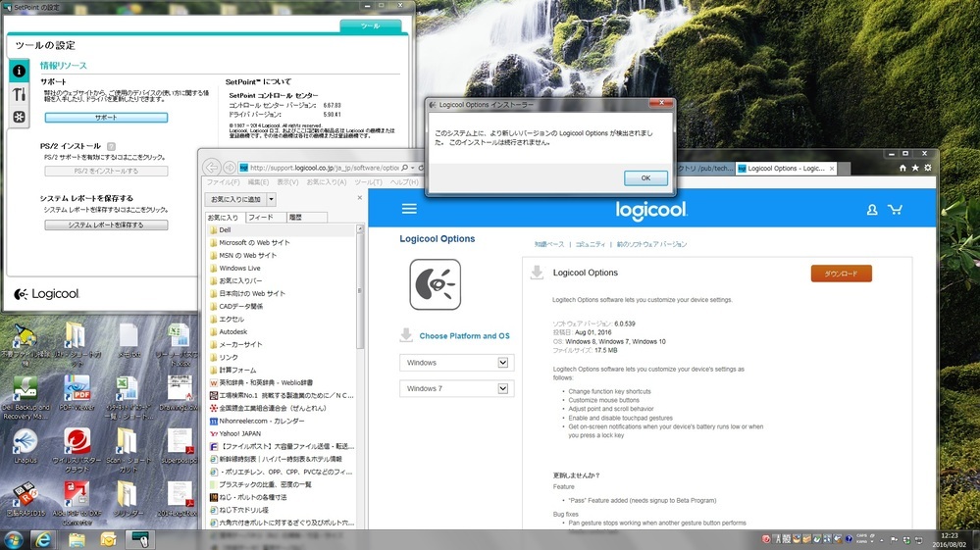
Task: Click the orange ダウンロード button
Action: point(842,274)
